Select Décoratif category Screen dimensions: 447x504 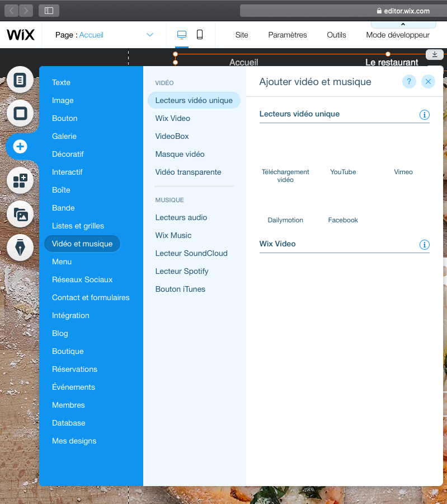click(68, 155)
